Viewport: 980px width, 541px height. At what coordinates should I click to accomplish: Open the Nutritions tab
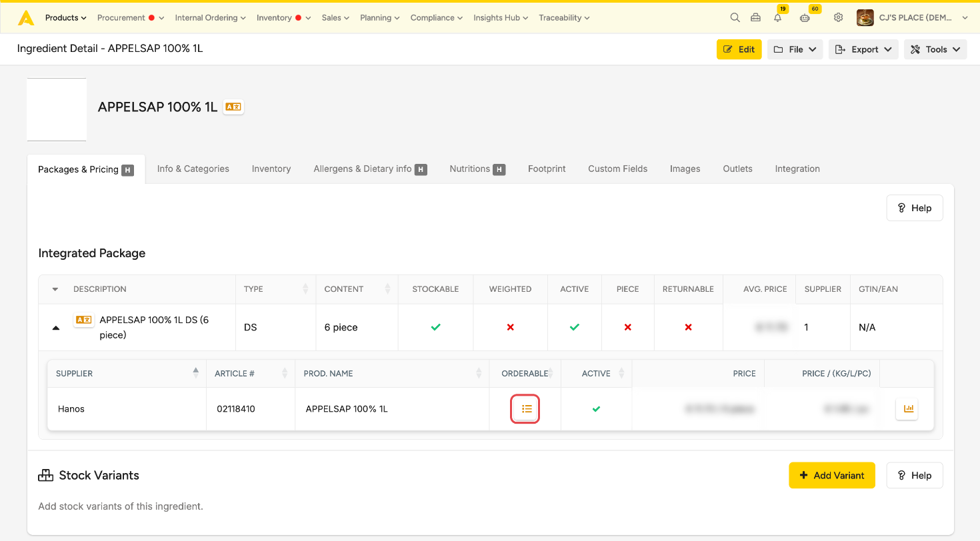477,169
